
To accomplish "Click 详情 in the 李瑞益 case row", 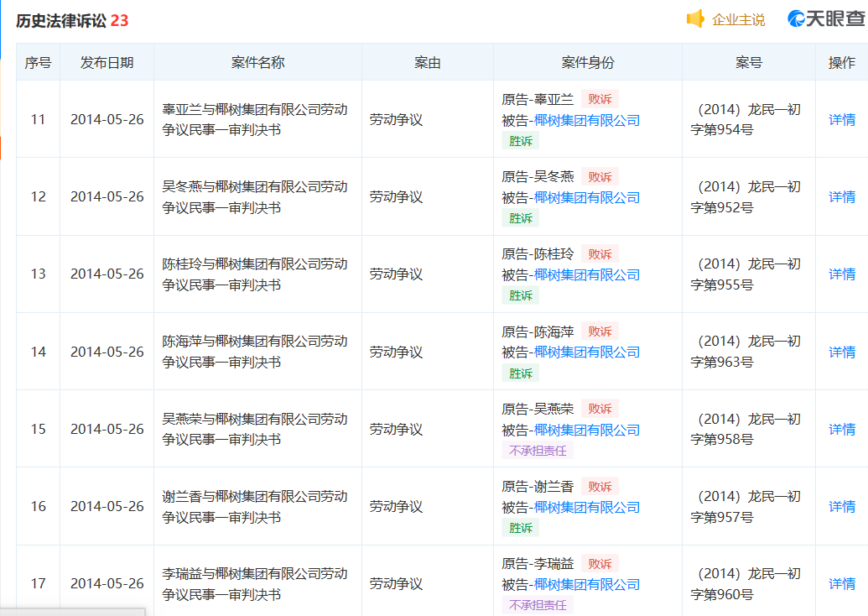I will point(841,583).
